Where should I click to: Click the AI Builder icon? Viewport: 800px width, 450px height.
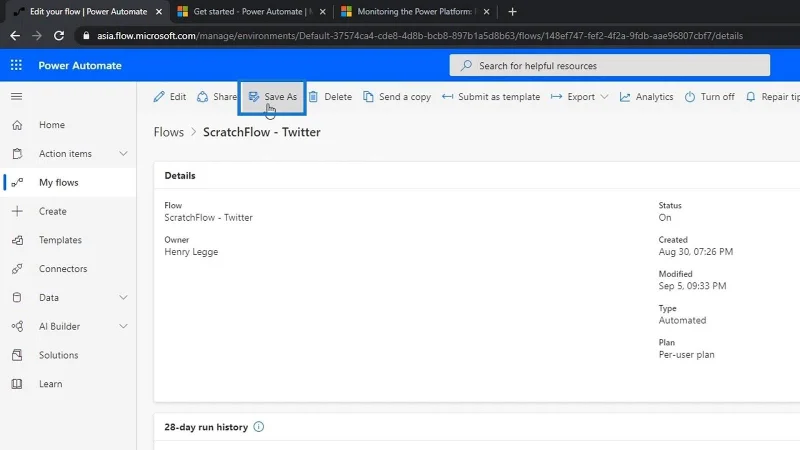click(x=17, y=326)
